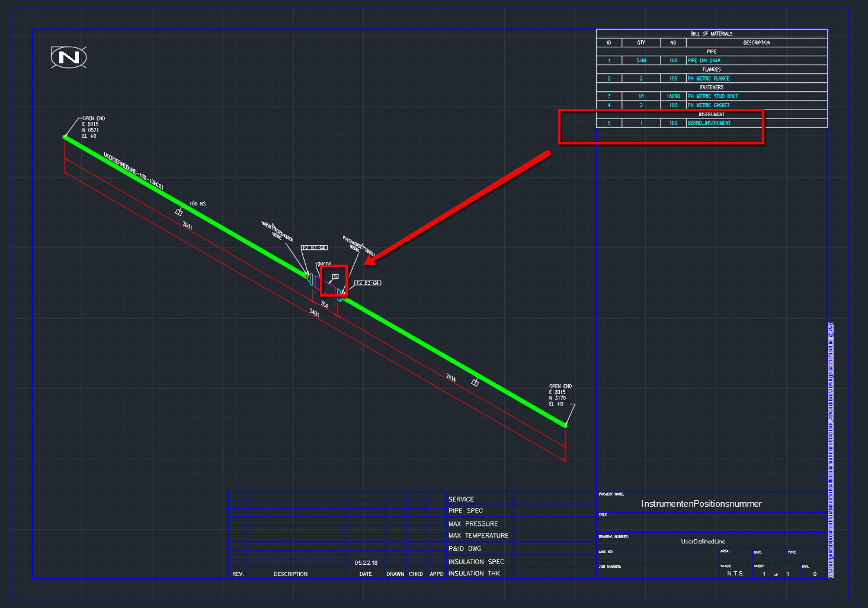Click the "ND" column header
The image size is (868, 608).
(x=673, y=43)
